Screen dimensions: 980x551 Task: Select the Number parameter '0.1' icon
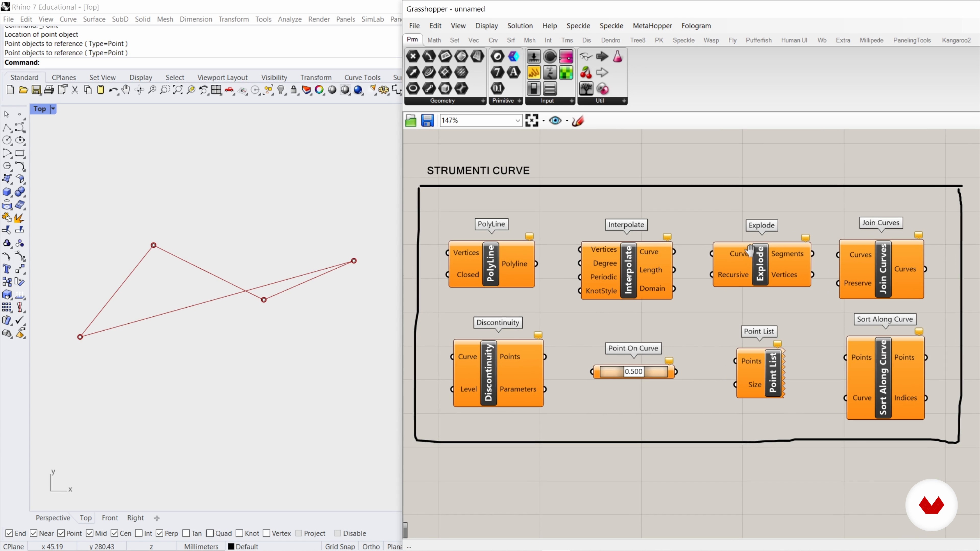click(x=497, y=89)
